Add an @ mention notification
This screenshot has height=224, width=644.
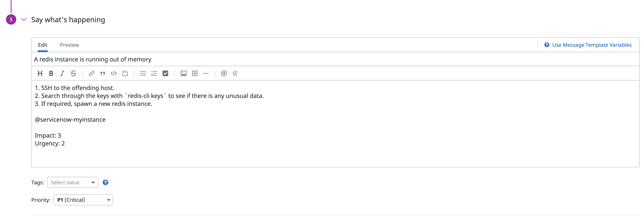click(x=224, y=73)
